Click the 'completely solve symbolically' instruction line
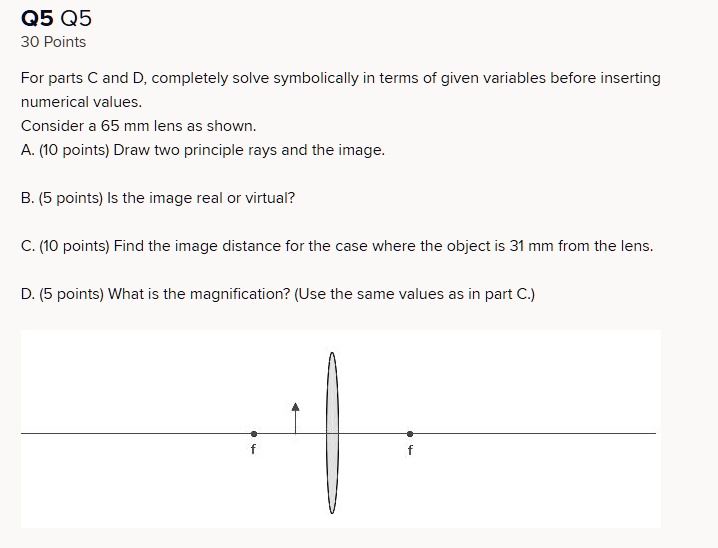 [341, 78]
